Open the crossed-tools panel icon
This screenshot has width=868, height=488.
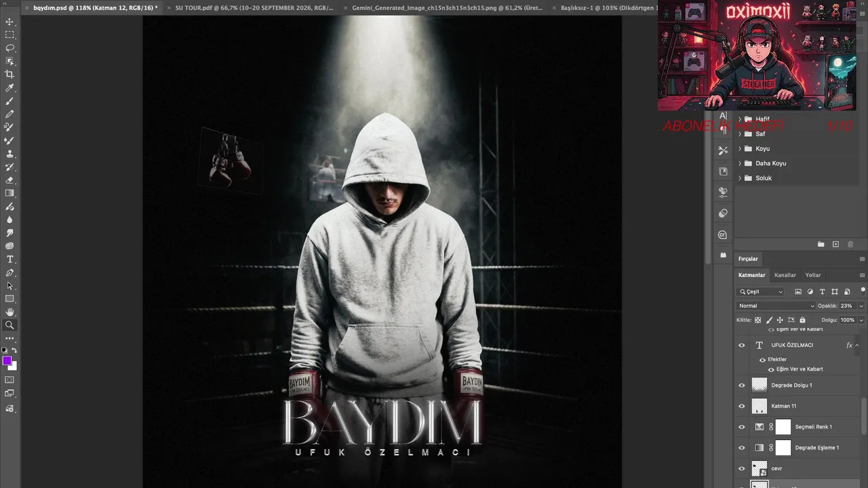[x=723, y=150]
